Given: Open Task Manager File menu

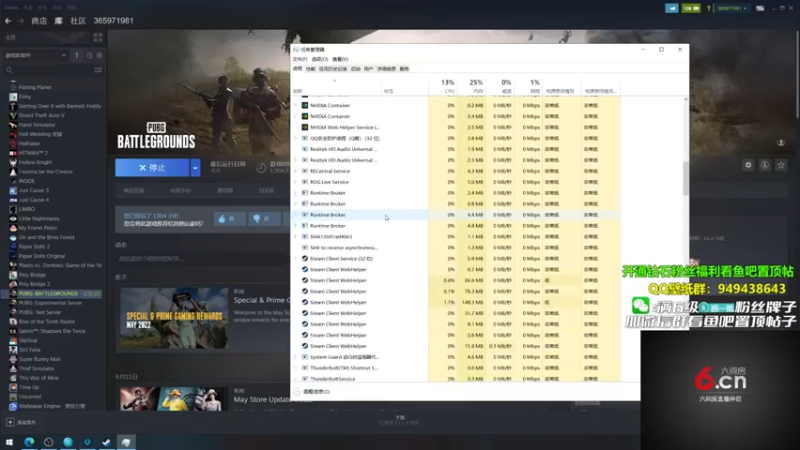Looking at the screenshot, I should tap(299, 59).
